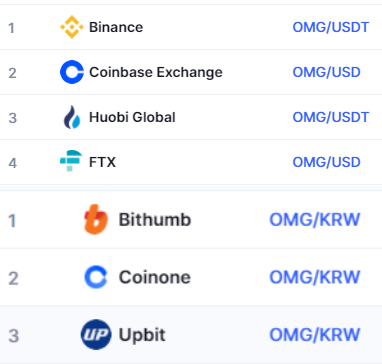This screenshot has height=364, width=382.
Task: Open the FTX exchange name
Action: 102,162
